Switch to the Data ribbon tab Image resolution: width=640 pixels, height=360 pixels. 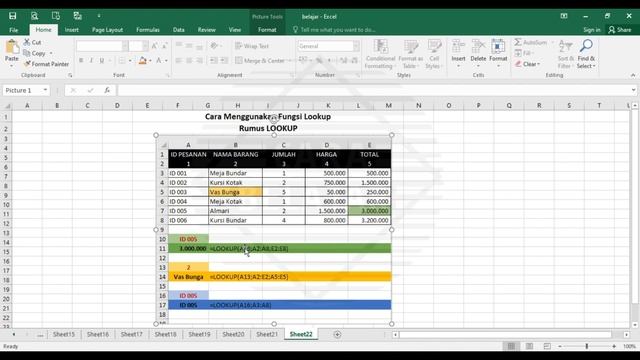178,30
